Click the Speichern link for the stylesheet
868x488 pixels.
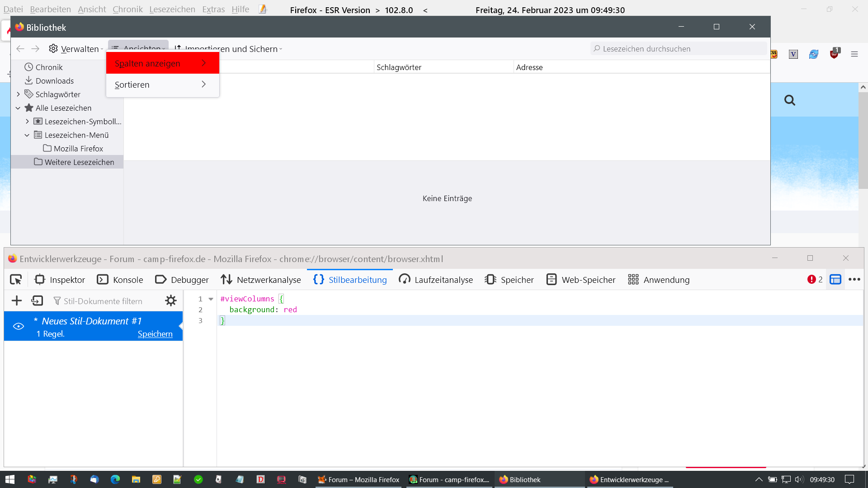coord(155,334)
